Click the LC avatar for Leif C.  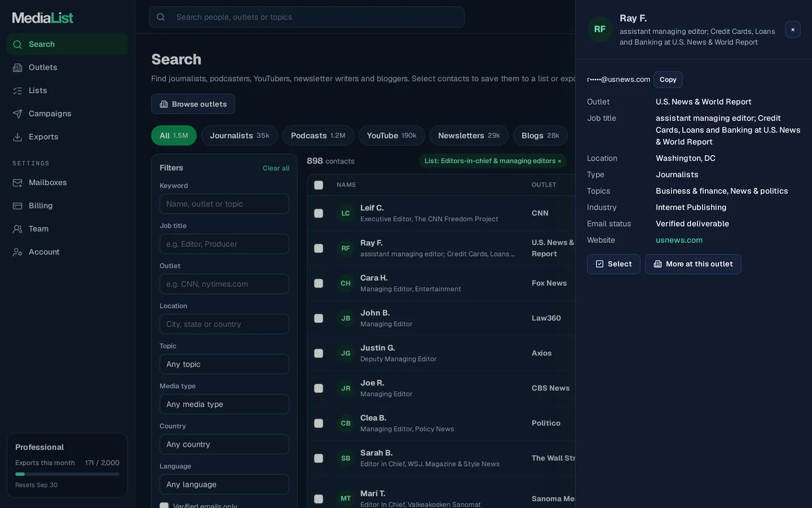pos(346,213)
